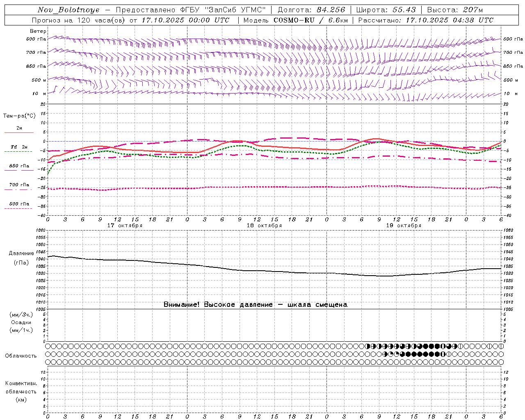Viewport: 525px width, 420px height.
Task: Click the Долгота: 84.256 value
Action: point(311,10)
